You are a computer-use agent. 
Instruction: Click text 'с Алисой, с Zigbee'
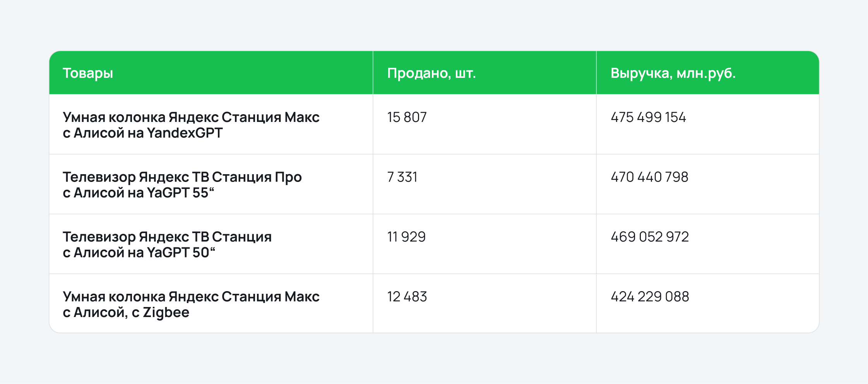coord(126,313)
